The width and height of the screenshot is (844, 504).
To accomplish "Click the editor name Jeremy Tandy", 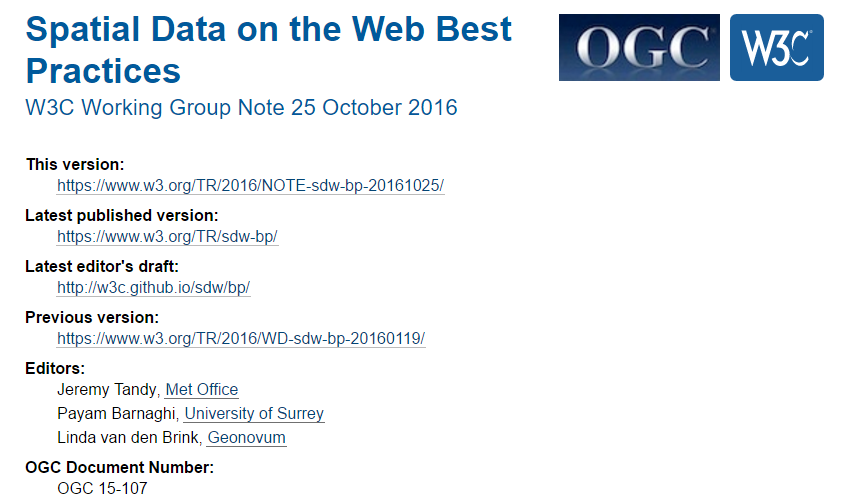I will pyautogui.click(x=108, y=390).
